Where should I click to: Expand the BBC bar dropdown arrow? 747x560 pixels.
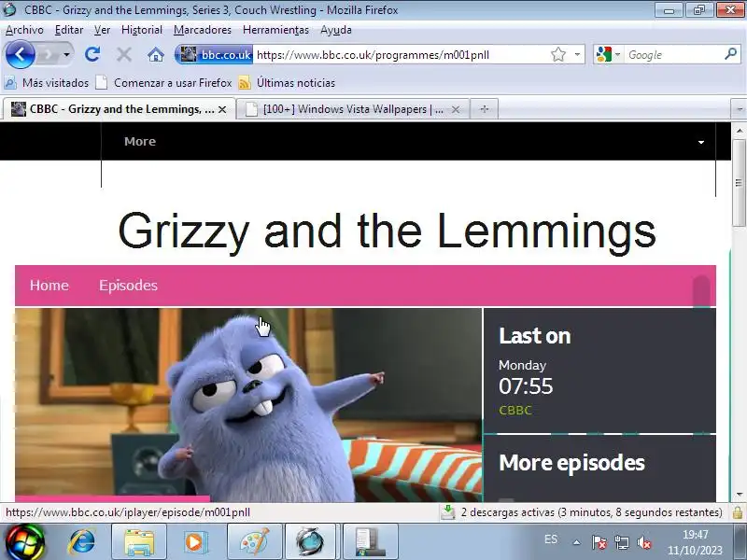[701, 142]
